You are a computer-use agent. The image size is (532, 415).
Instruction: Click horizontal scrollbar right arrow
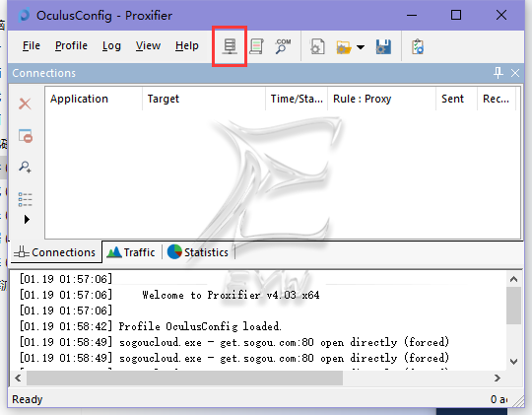(498, 378)
